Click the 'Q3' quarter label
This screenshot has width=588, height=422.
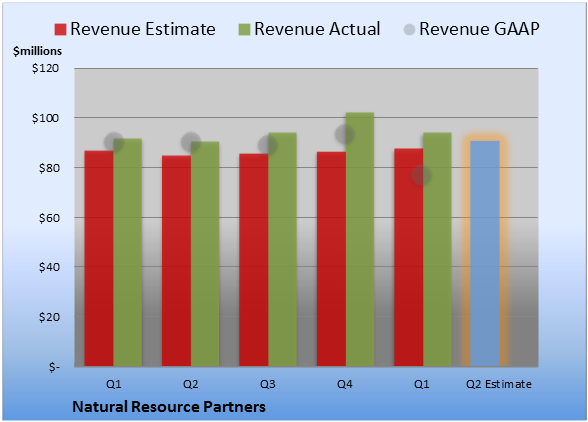[x=268, y=384]
